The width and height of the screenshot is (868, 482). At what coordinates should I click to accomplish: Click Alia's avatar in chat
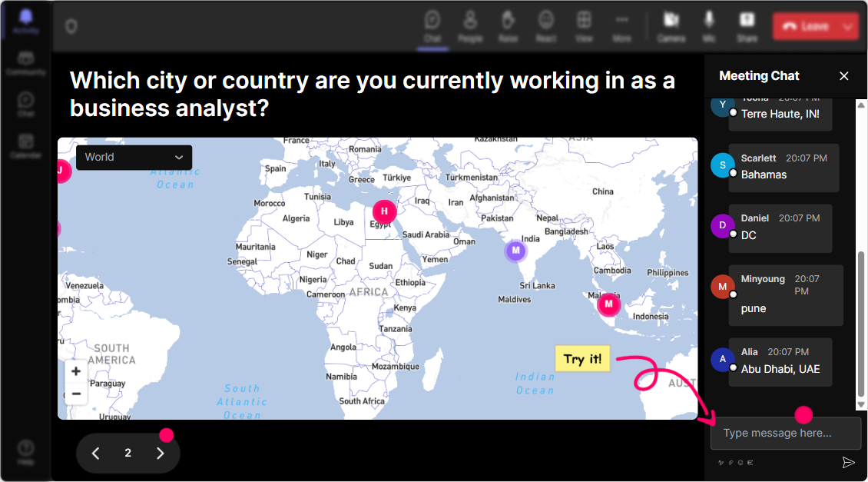722,359
